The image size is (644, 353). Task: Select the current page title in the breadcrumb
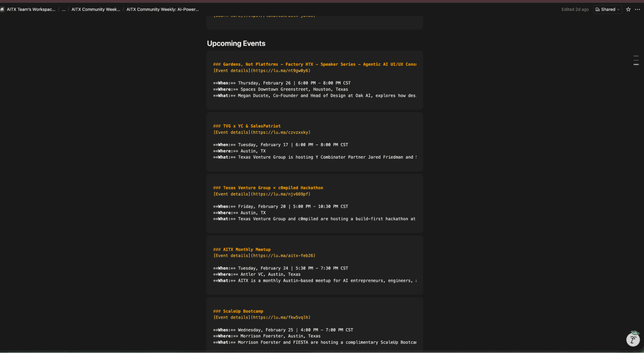162,9
